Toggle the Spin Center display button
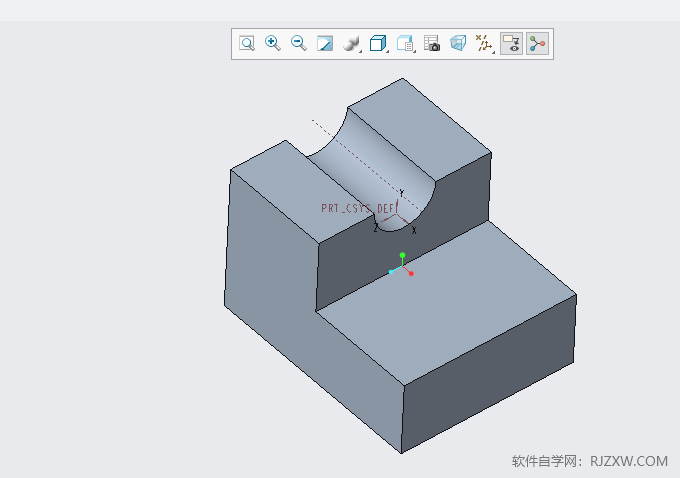The width and height of the screenshot is (680, 478). (538, 43)
